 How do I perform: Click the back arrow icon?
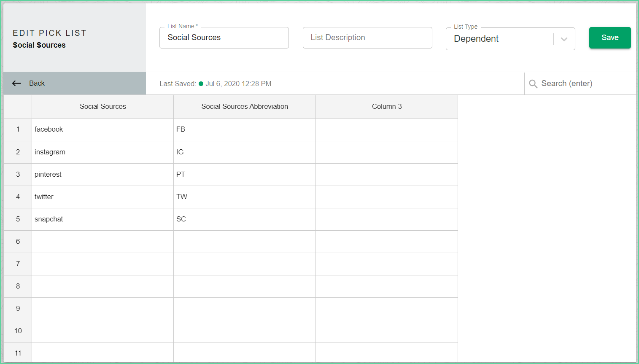[16, 84]
